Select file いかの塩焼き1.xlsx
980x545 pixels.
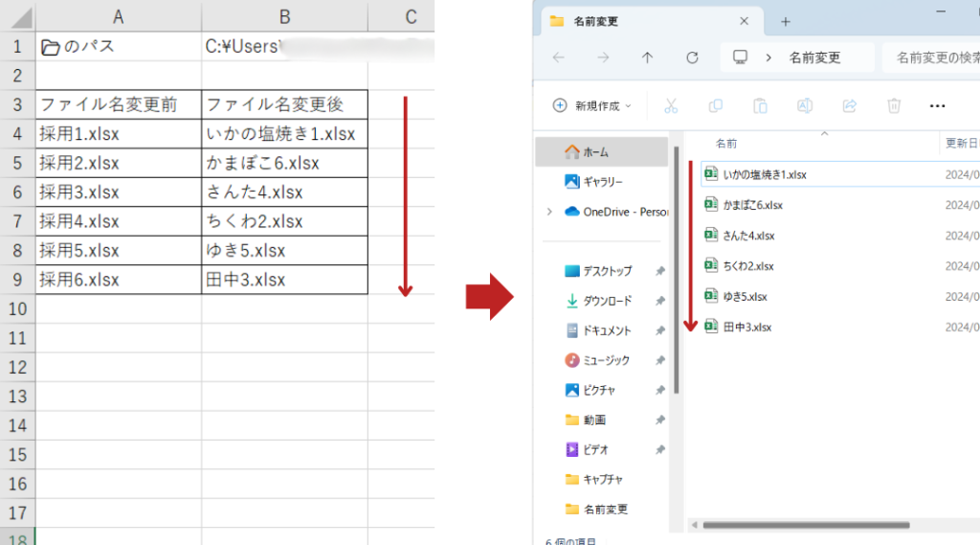coord(765,174)
